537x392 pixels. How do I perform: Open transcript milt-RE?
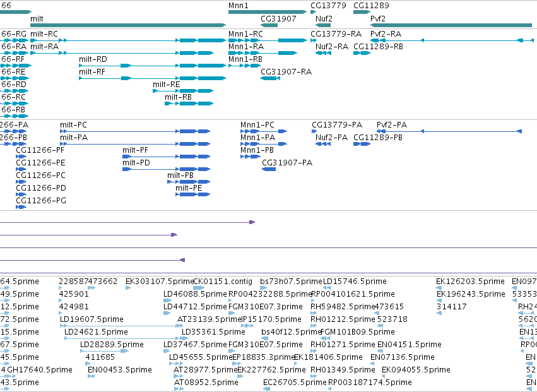[x=166, y=85]
